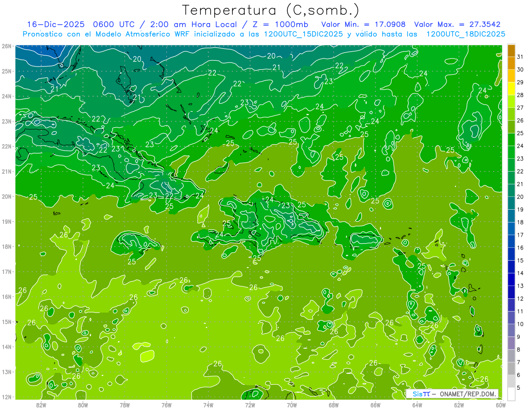This screenshot has width=532, height=411.
Task: Click the colorbar scale label "9"
Action: (519, 337)
